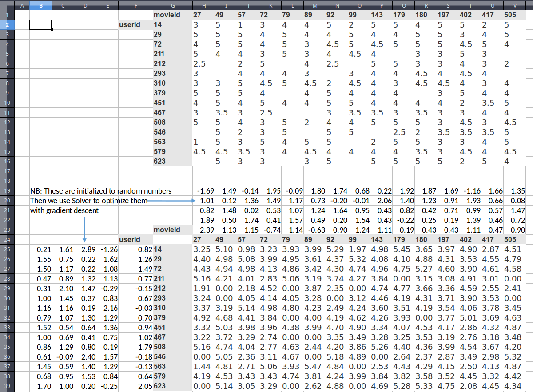Select the cell showing -0.29

107,289
